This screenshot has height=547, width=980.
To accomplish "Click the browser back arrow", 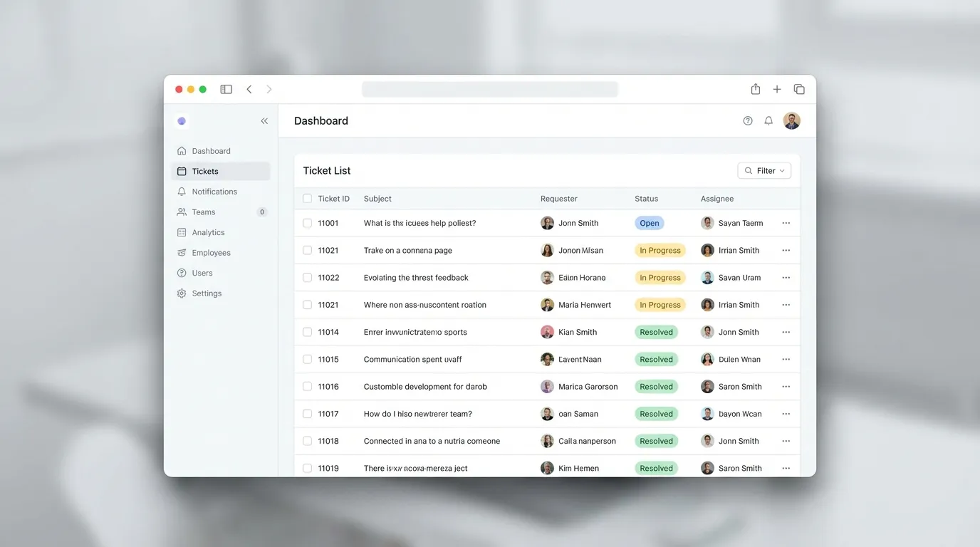I will (249, 89).
